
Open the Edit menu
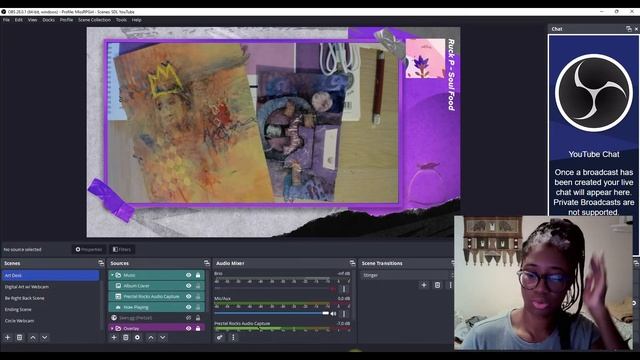pos(19,20)
